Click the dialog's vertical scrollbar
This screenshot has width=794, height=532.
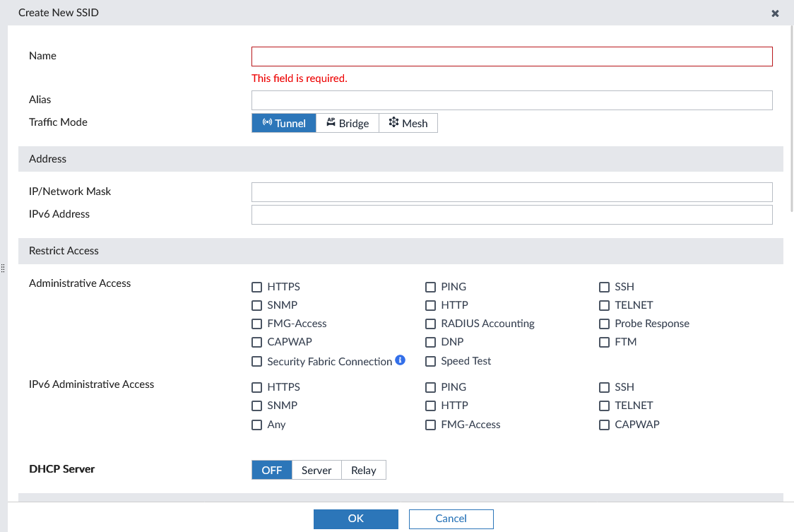click(792, 119)
